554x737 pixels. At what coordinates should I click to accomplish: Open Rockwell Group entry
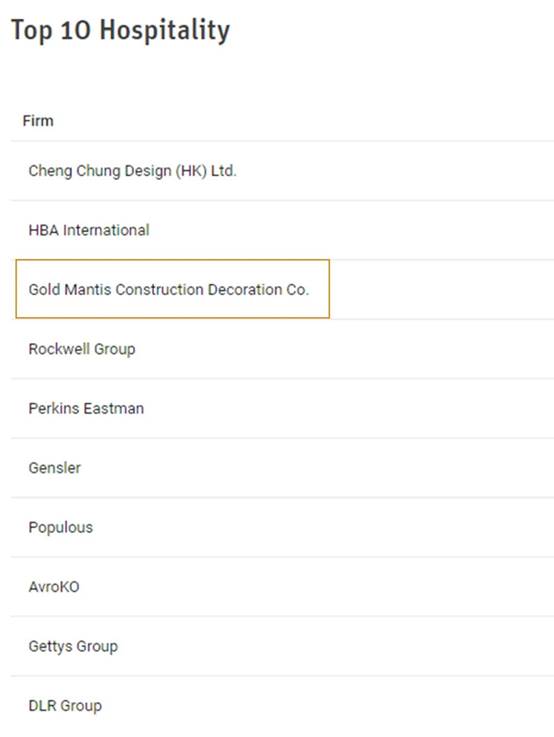click(82, 349)
